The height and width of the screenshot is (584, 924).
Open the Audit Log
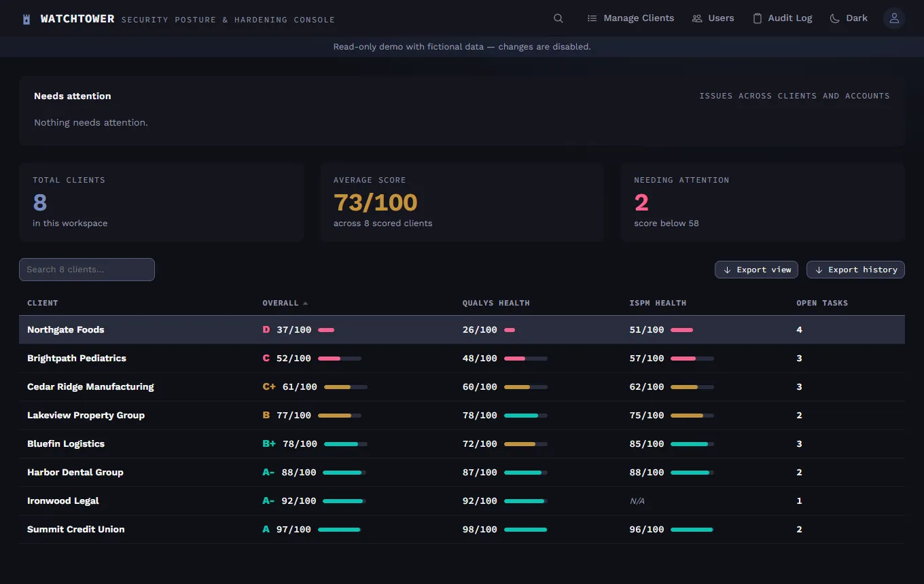click(782, 18)
